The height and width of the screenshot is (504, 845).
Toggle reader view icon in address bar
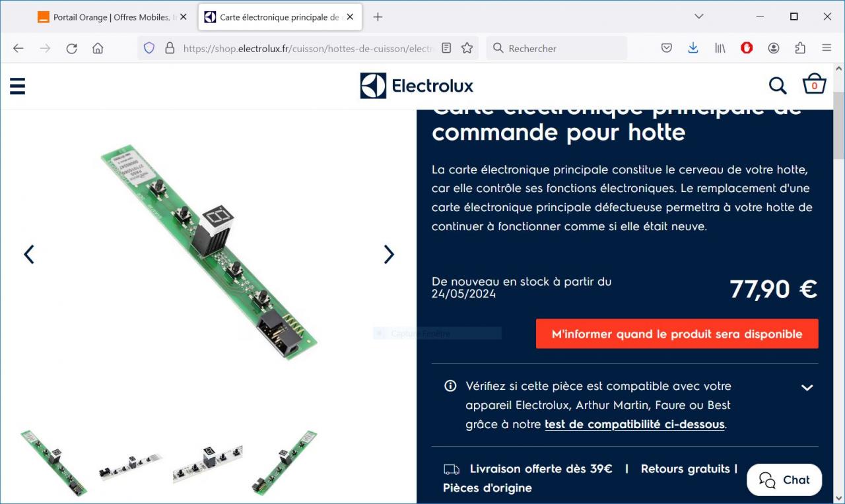pos(447,48)
